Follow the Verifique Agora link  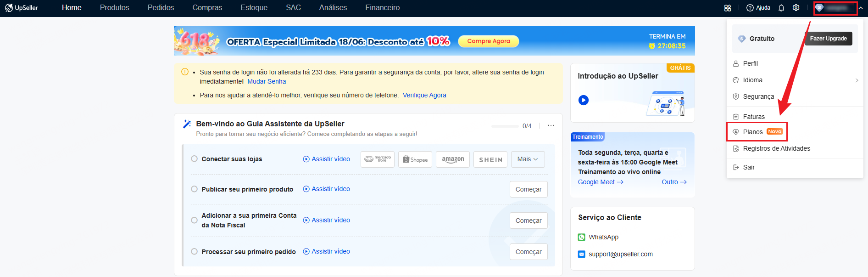[424, 95]
